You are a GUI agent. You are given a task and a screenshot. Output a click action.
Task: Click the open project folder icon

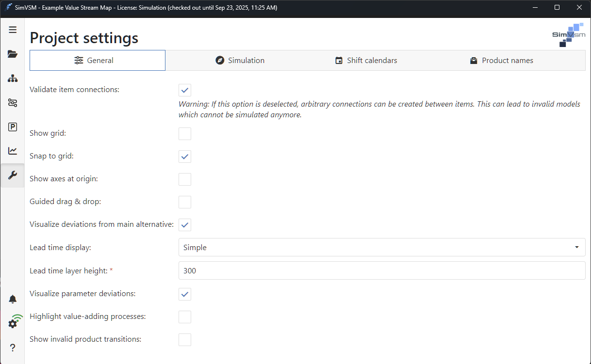pos(12,54)
